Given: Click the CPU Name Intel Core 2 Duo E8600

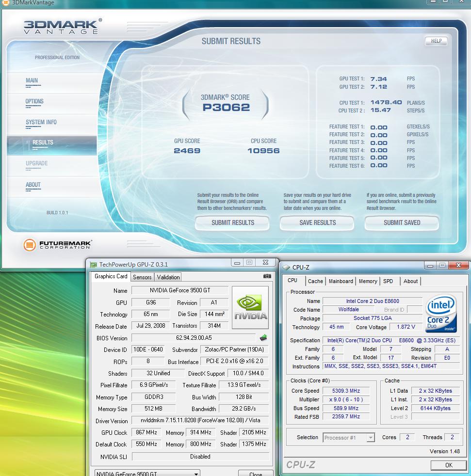Looking at the screenshot, I should pos(373,301).
